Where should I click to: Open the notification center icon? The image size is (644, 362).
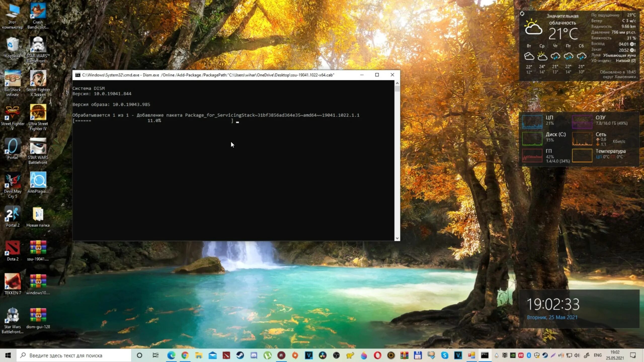pos(633,355)
